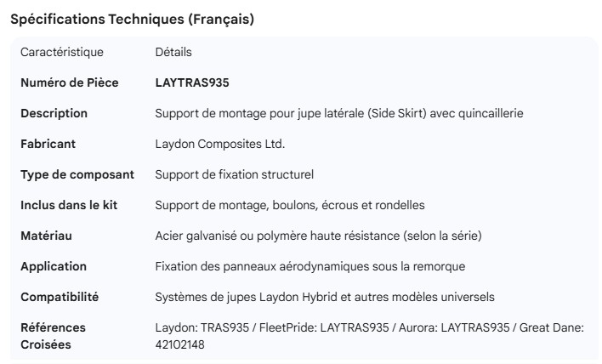Select the "Type de composant" row label

coord(77,174)
